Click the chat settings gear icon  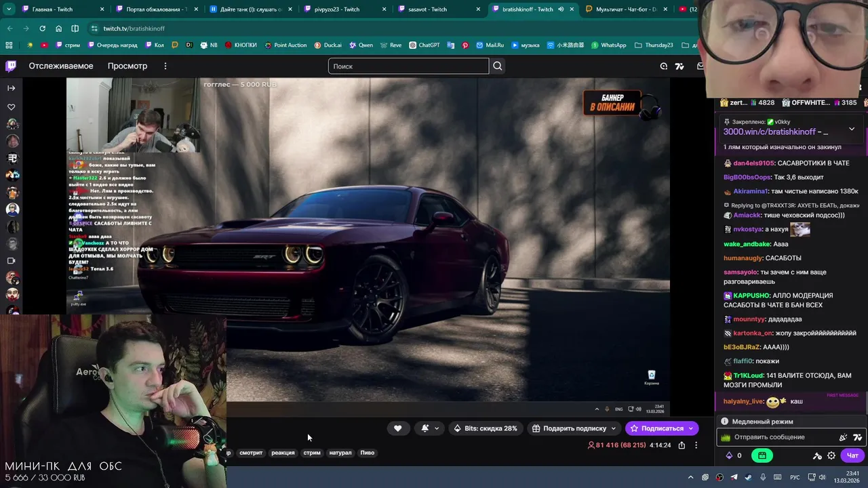(831, 455)
